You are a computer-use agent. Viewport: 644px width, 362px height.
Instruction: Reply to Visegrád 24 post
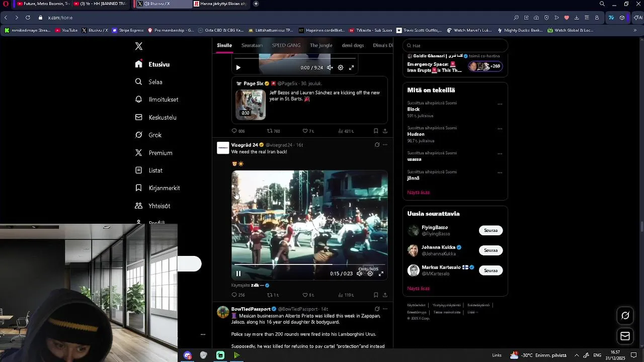(x=237, y=295)
